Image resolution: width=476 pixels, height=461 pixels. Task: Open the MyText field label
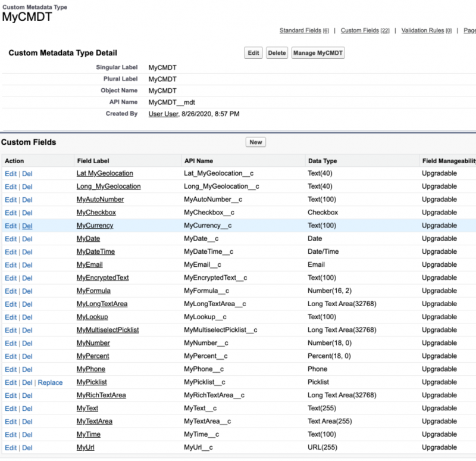(x=87, y=408)
